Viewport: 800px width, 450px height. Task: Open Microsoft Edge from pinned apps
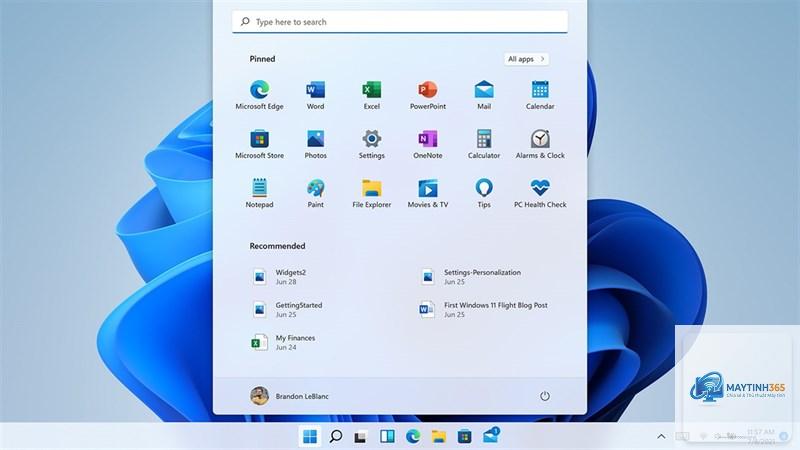pyautogui.click(x=259, y=95)
